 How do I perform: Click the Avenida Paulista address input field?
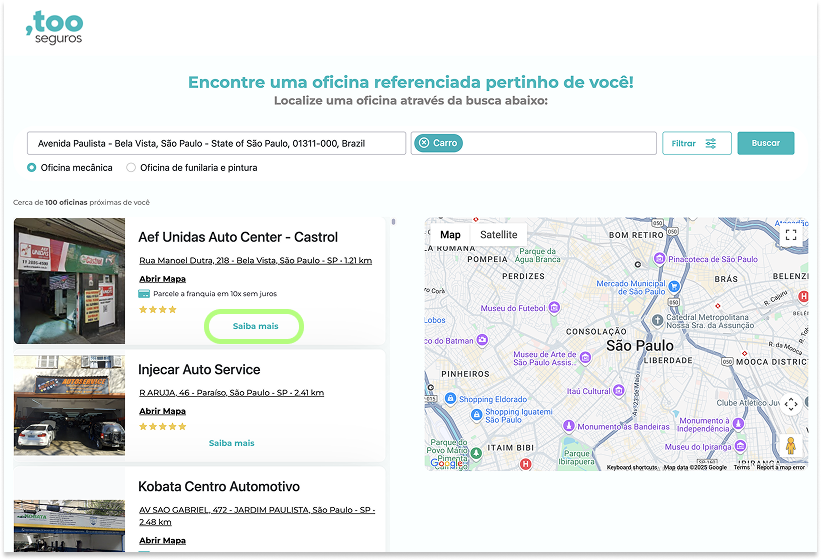pos(216,143)
